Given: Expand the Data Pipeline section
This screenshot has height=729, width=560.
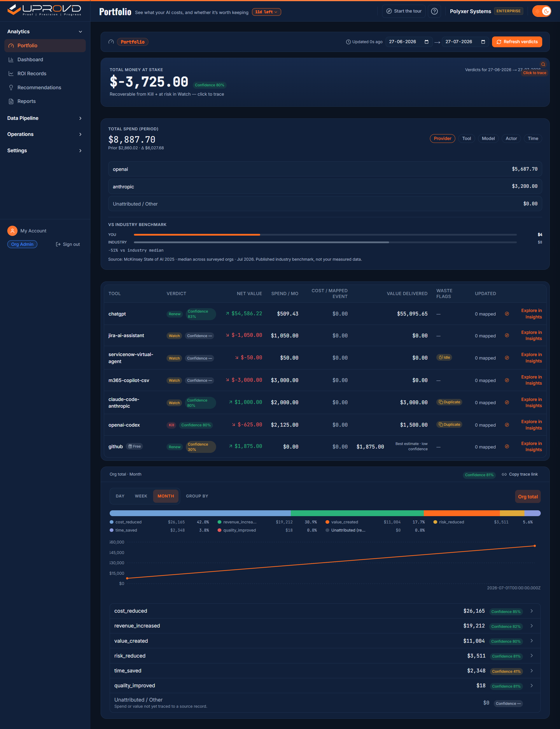Looking at the screenshot, I should coord(45,118).
